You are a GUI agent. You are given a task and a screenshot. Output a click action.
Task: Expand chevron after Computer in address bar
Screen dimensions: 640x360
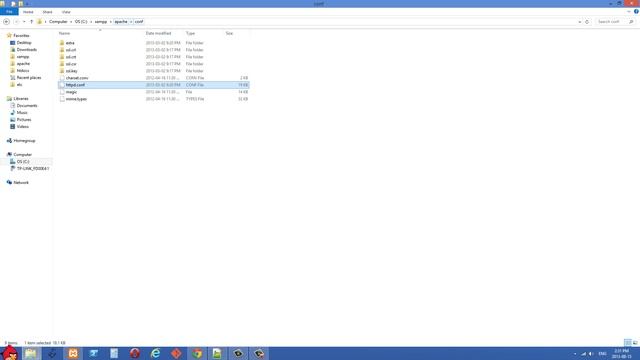[x=71, y=22]
